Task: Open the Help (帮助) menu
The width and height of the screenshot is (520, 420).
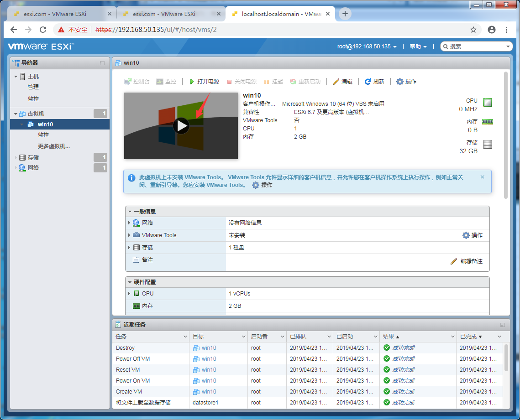Action: [x=418, y=47]
